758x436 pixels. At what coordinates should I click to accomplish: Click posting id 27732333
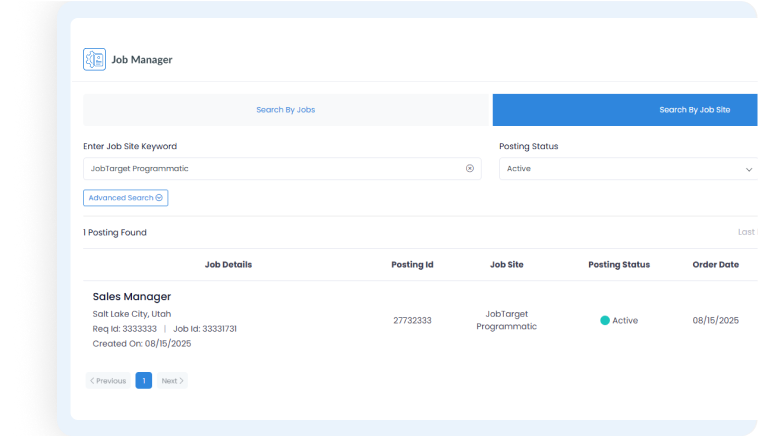[x=412, y=320]
